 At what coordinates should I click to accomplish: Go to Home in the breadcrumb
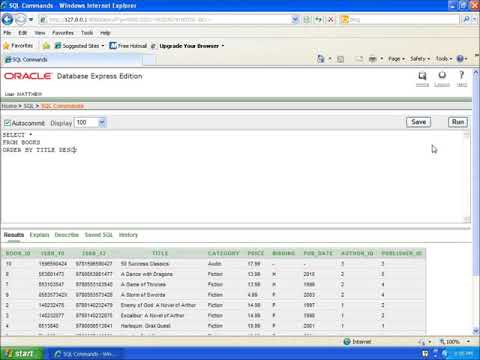click(9, 106)
